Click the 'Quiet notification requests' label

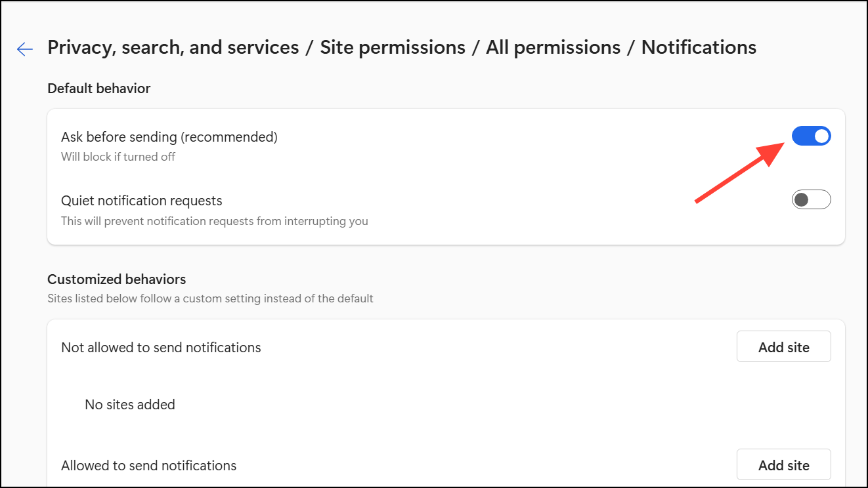[x=142, y=201]
